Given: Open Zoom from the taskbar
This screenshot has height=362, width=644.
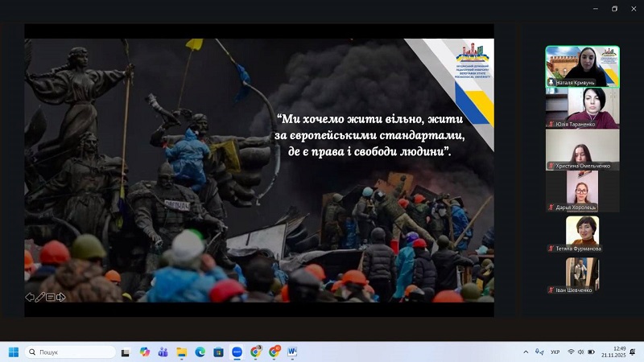Looking at the screenshot, I should (237, 352).
